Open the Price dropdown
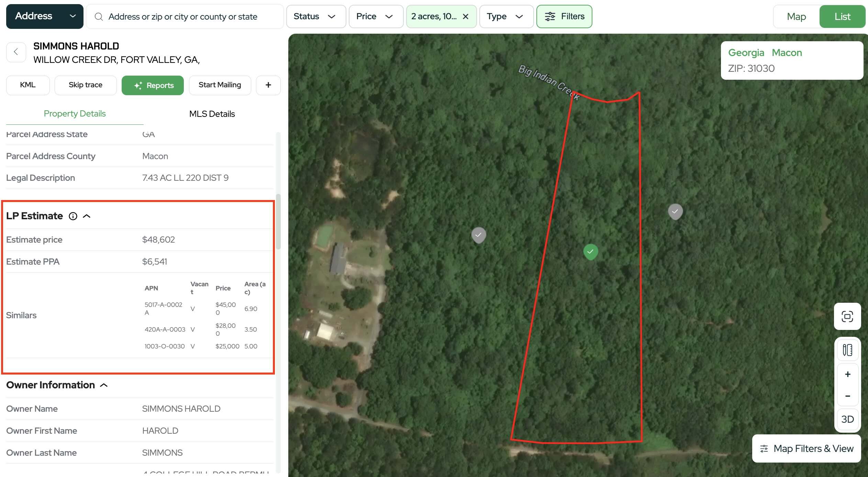The height and width of the screenshot is (477, 868). point(375,16)
